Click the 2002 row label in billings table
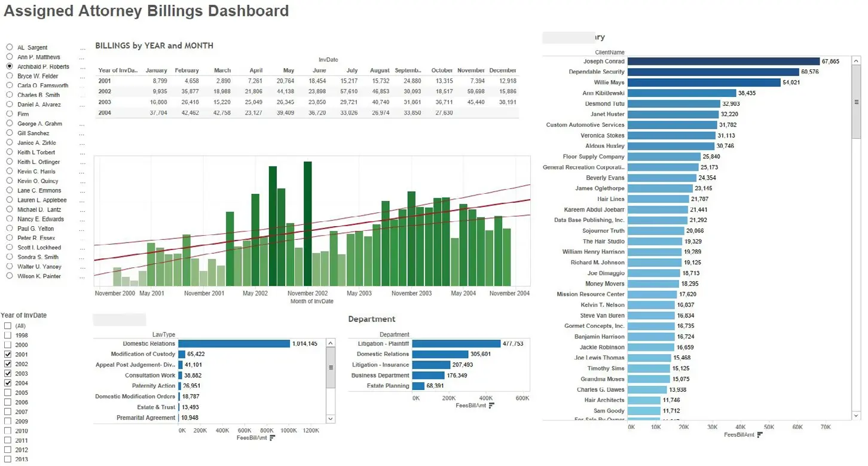This screenshot has height=466, width=868. (x=105, y=92)
